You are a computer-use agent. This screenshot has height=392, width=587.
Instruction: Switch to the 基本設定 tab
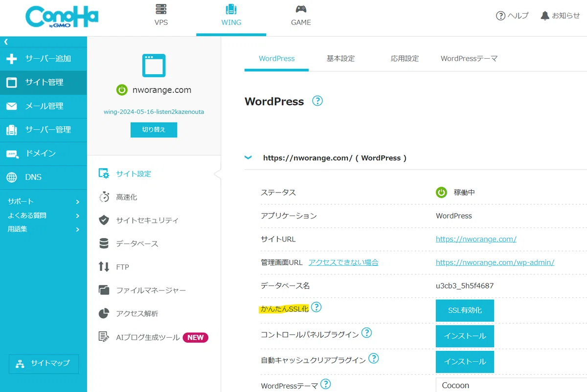coord(340,59)
